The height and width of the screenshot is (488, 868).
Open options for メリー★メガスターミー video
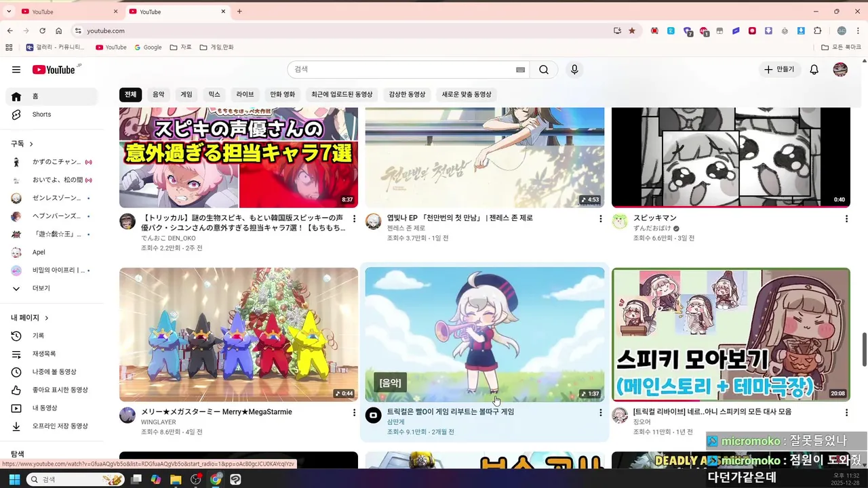click(x=354, y=413)
